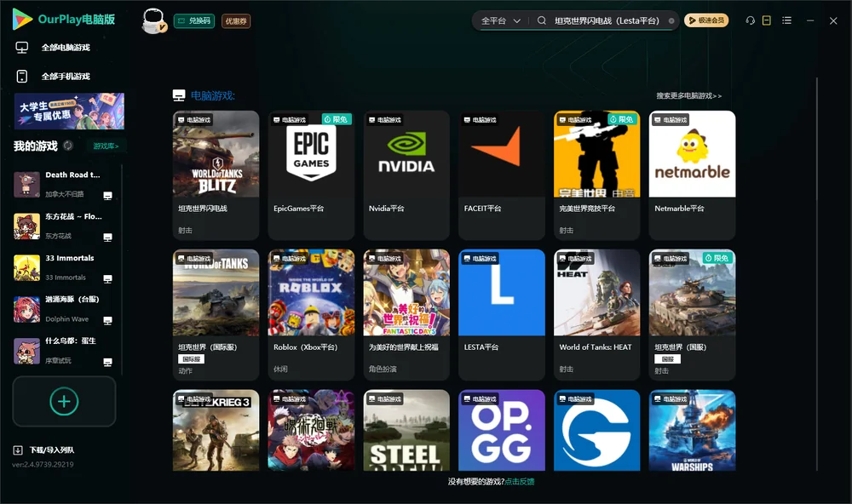Click PC icon on Dolphin Wave row
Image resolution: width=852 pixels, height=504 pixels.
point(107,320)
